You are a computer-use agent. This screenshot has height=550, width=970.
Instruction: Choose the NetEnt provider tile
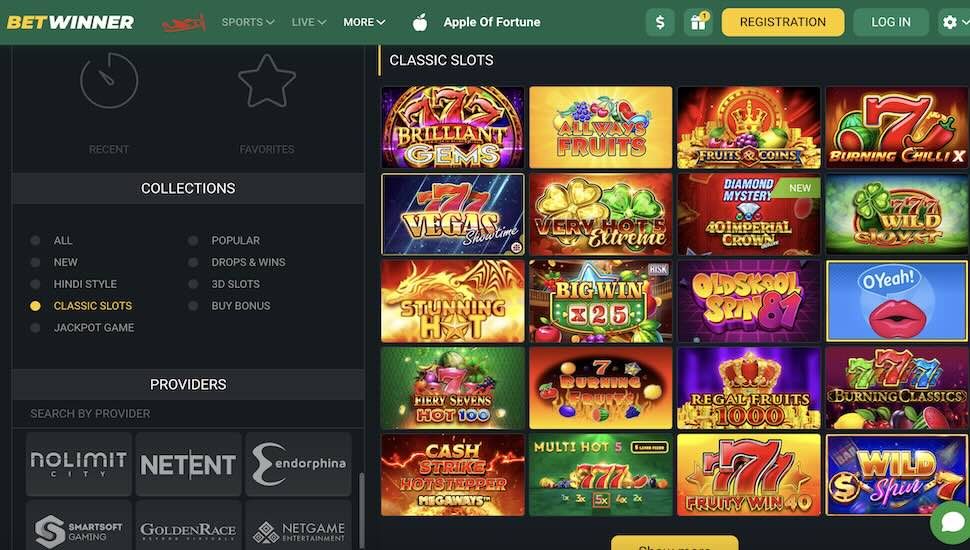click(x=188, y=464)
